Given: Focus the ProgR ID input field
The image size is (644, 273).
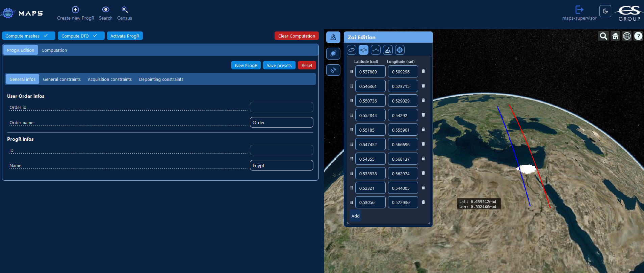Looking at the screenshot, I should [282, 150].
